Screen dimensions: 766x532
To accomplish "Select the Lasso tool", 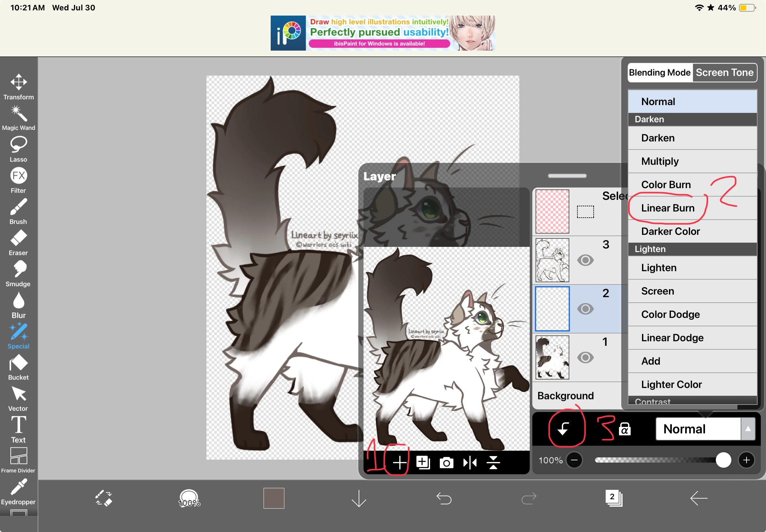I will (x=19, y=149).
